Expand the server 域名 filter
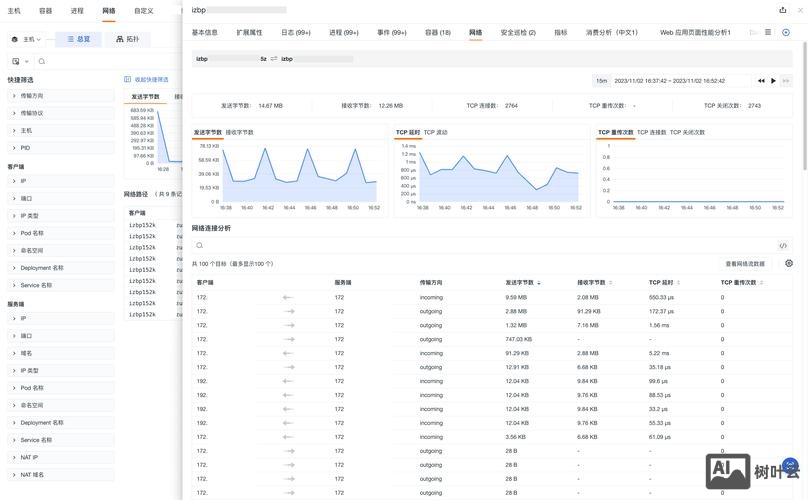 [x=61, y=354]
